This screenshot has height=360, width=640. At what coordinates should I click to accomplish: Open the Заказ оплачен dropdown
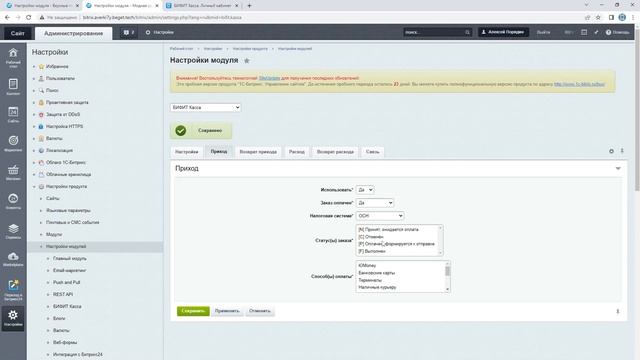click(x=375, y=203)
